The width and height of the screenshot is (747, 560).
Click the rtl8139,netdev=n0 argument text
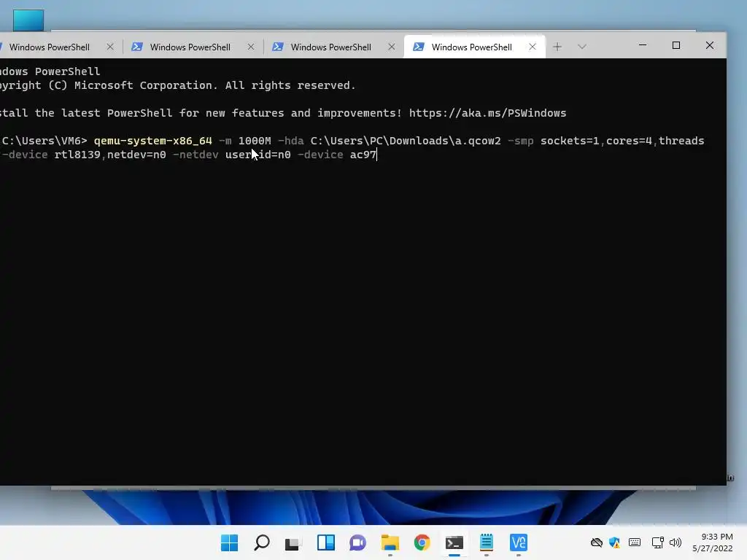110,155
